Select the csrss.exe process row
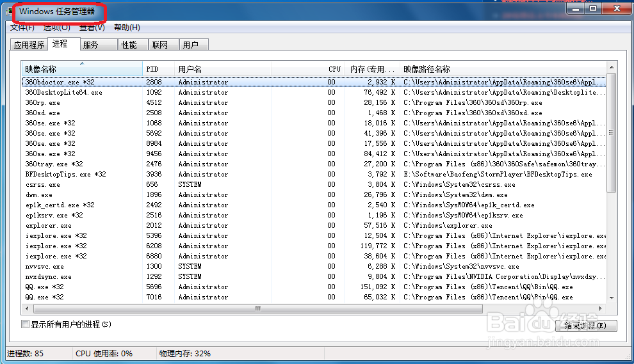The image size is (634, 364). coord(314,185)
